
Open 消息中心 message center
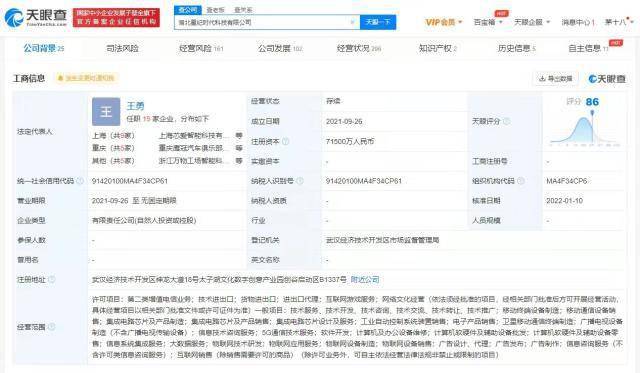(578, 22)
